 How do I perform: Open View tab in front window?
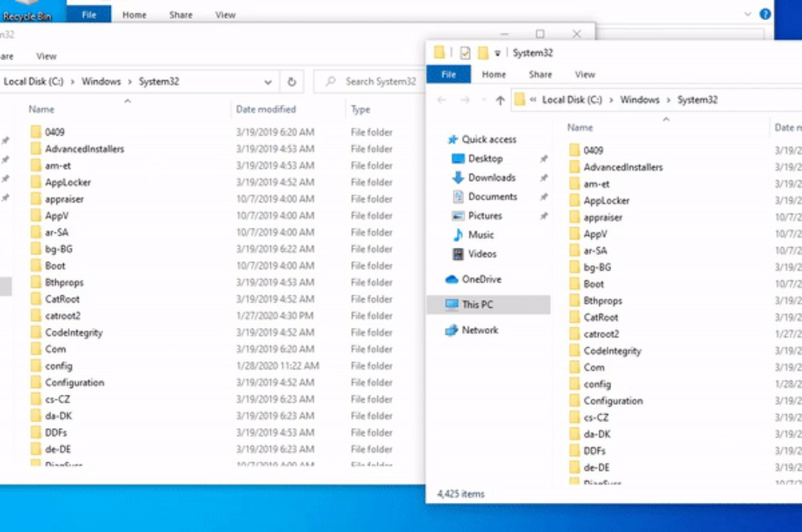coord(584,75)
